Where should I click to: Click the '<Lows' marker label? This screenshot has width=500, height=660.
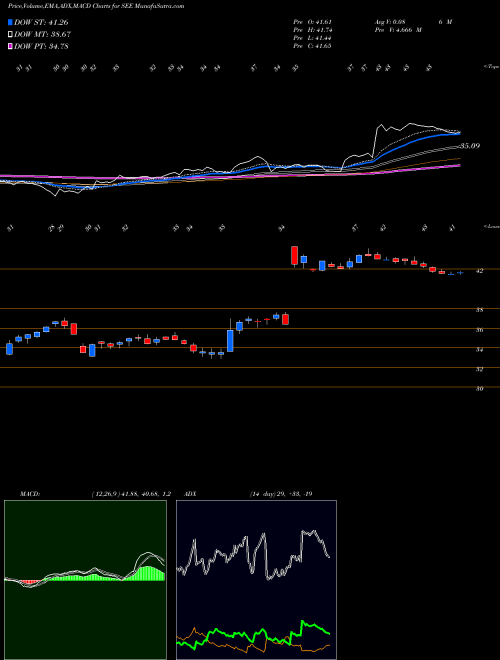[491, 226]
